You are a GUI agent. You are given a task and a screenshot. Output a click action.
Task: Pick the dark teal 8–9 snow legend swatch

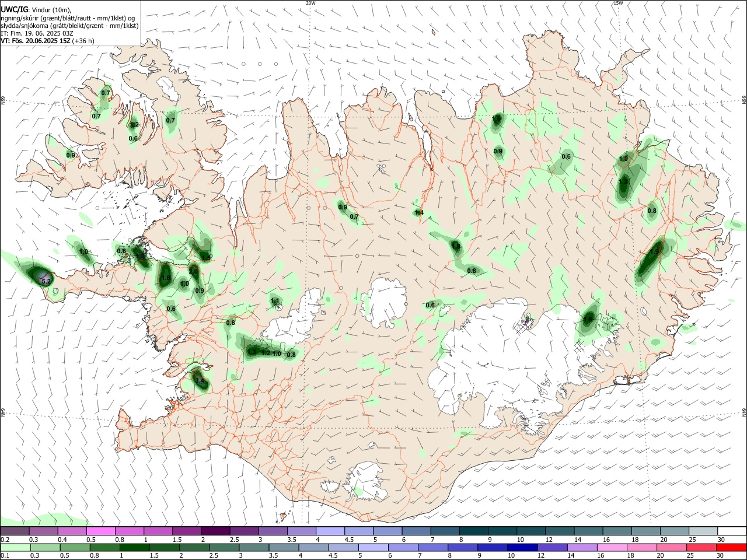(x=473, y=531)
